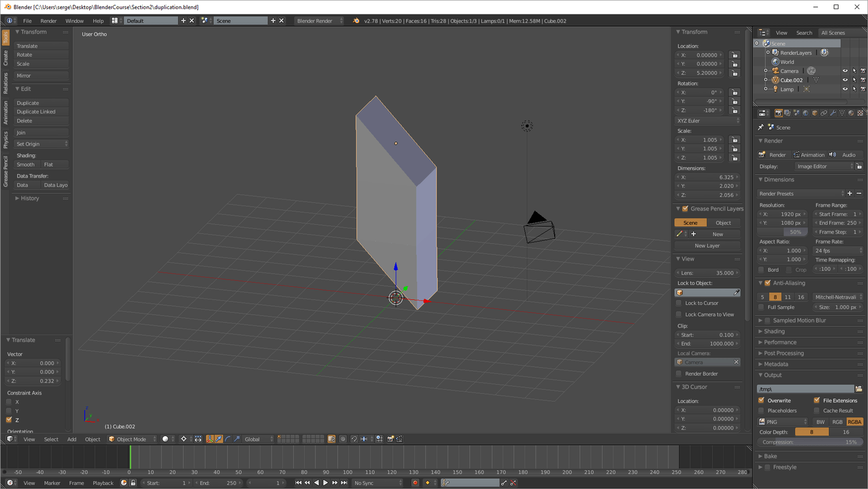Click the New Layer button
The height and width of the screenshot is (489, 868).
[x=707, y=246]
